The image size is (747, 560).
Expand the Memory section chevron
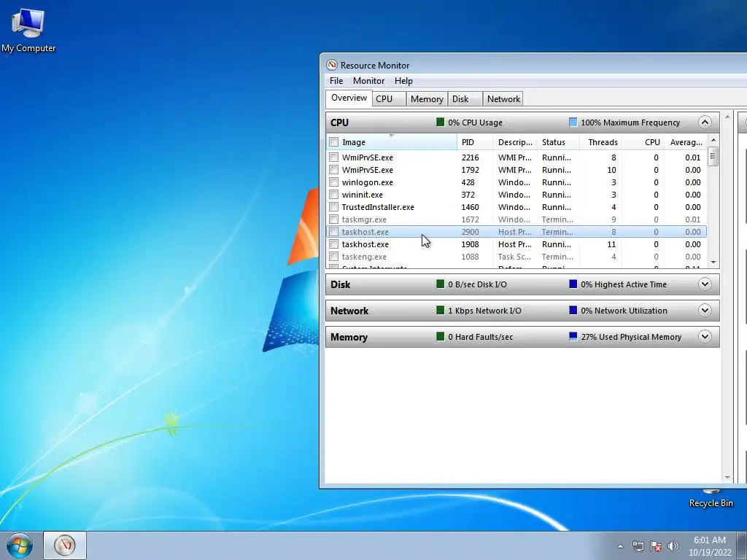click(x=705, y=337)
